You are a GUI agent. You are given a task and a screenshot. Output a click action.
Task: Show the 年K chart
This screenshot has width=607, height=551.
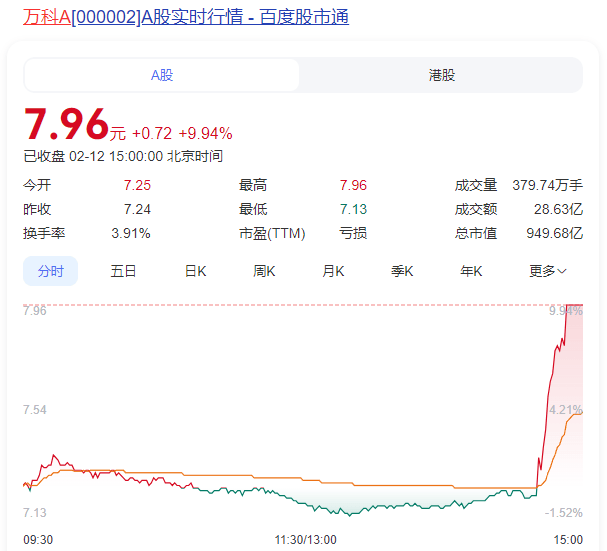[x=471, y=271]
